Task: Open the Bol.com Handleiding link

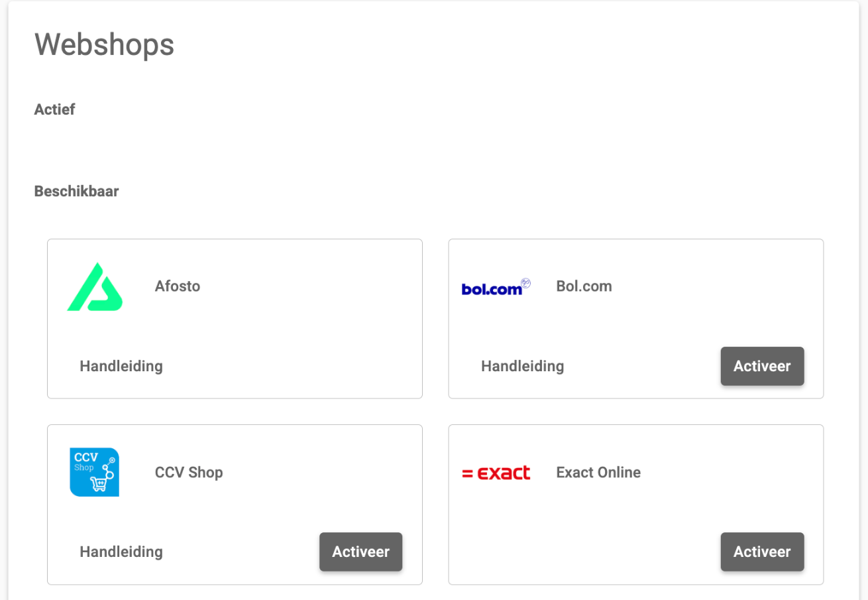Action: (523, 366)
